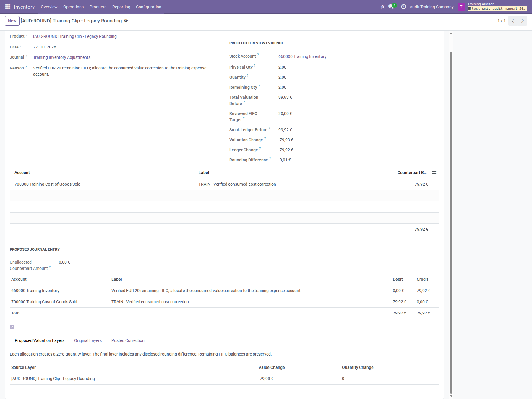Click the Reviewed FIFO Target value 20,00 €
Viewport: 532px width, 399px height.
pos(285,113)
